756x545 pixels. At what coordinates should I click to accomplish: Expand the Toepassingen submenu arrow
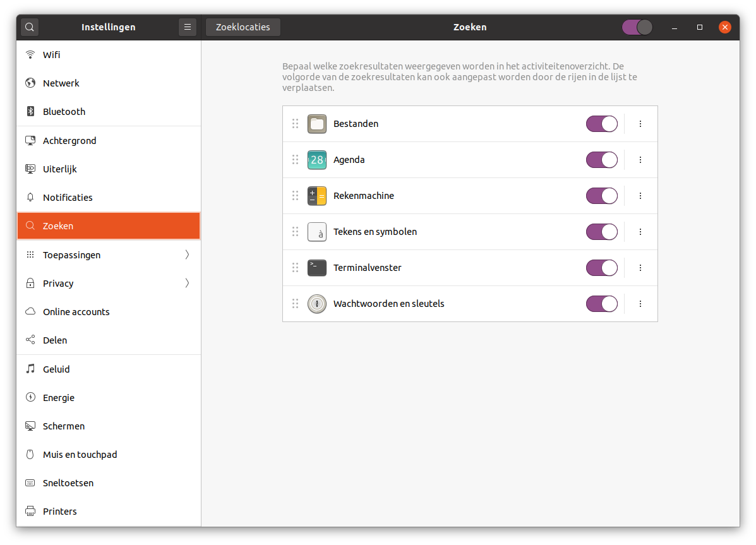(187, 255)
